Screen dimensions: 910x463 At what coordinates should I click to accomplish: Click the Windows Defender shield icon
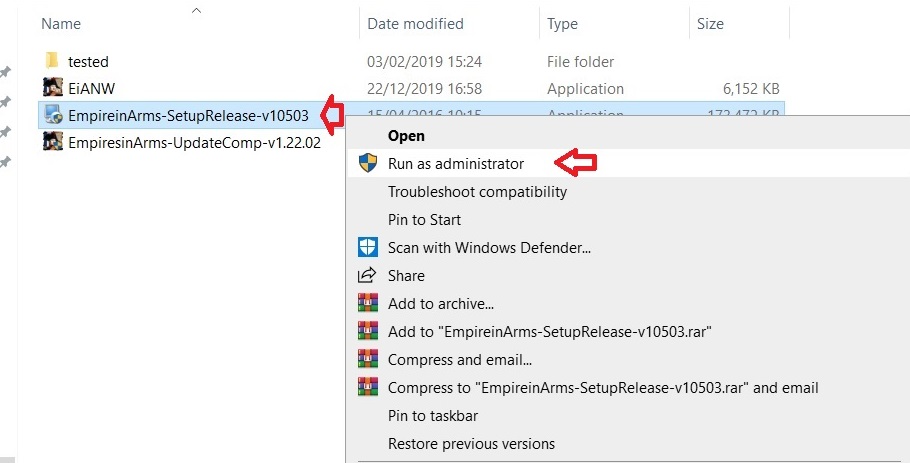click(x=368, y=247)
